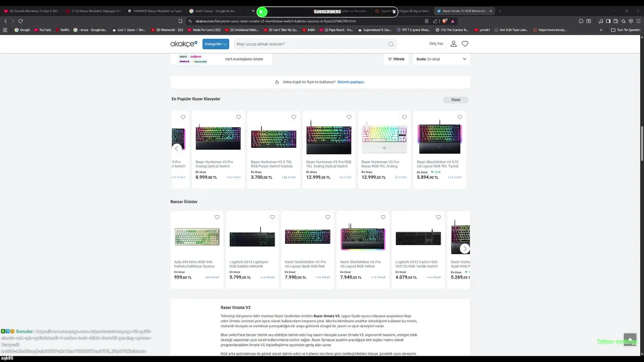Screen dimensions: 644x362
Task: Open the Filtrele button
Action: [x=396, y=59]
